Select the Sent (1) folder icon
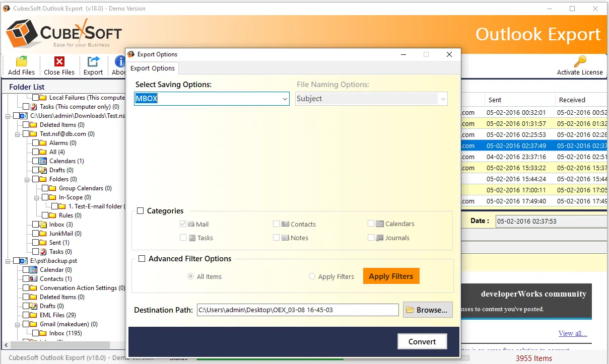This screenshot has height=364, width=609. click(43, 243)
